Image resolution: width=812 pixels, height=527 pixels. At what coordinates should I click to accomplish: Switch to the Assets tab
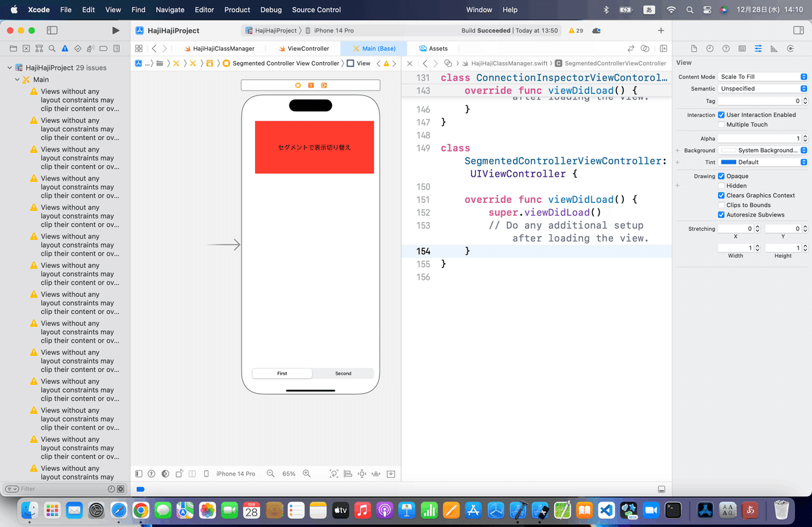[433, 49]
